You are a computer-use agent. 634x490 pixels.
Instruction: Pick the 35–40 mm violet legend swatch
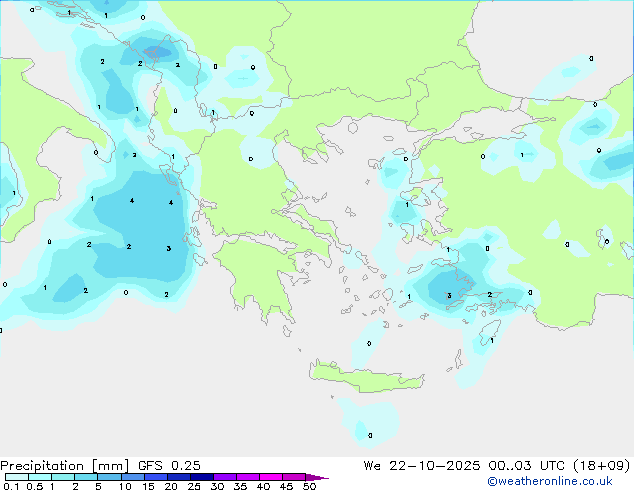[248, 477]
